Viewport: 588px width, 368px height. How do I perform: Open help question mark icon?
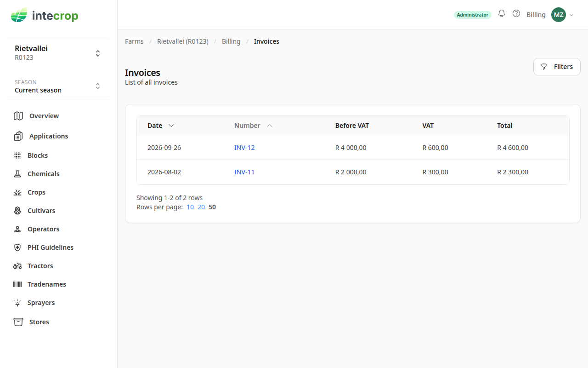pos(516,14)
